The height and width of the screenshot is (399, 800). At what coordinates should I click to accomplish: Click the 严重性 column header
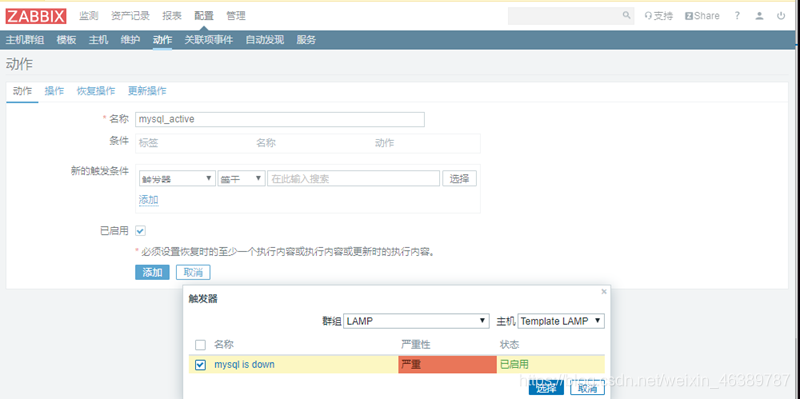(x=416, y=345)
